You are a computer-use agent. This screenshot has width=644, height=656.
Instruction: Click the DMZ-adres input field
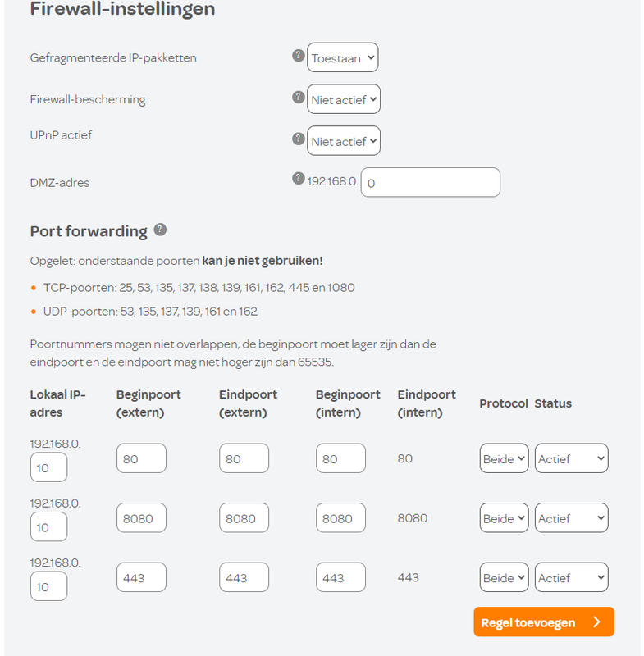pyautogui.click(x=430, y=183)
